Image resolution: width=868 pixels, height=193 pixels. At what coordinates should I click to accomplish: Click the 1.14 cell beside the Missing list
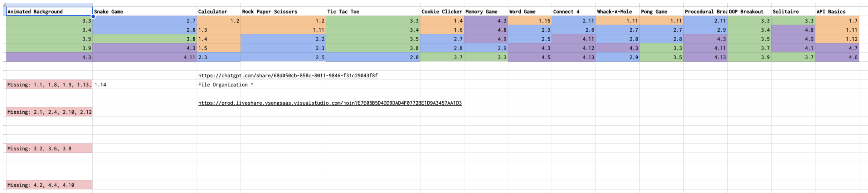[x=144, y=85]
